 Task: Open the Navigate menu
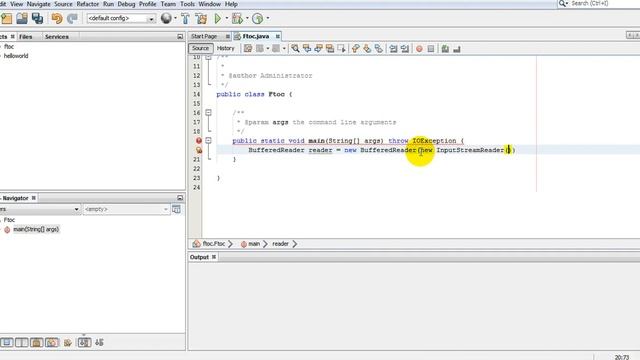pos(38,4)
